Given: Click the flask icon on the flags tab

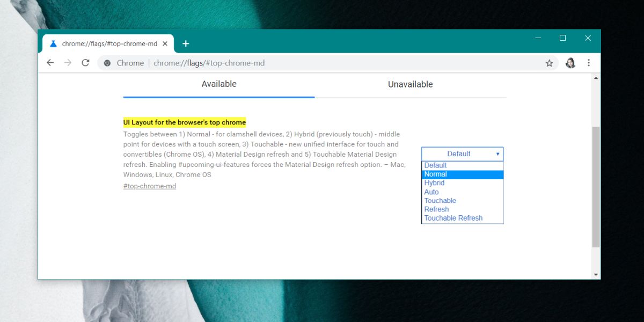Looking at the screenshot, I should pyautogui.click(x=53, y=43).
